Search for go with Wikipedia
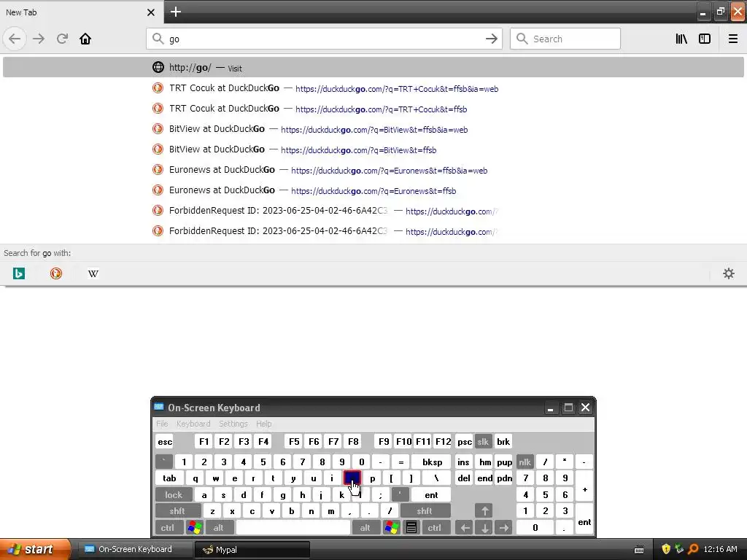747x560 pixels. (93, 273)
